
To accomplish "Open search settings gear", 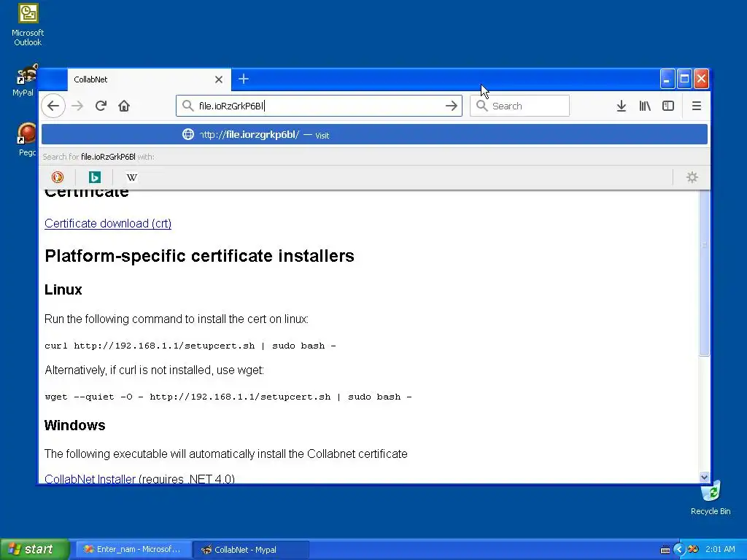I will tap(692, 177).
